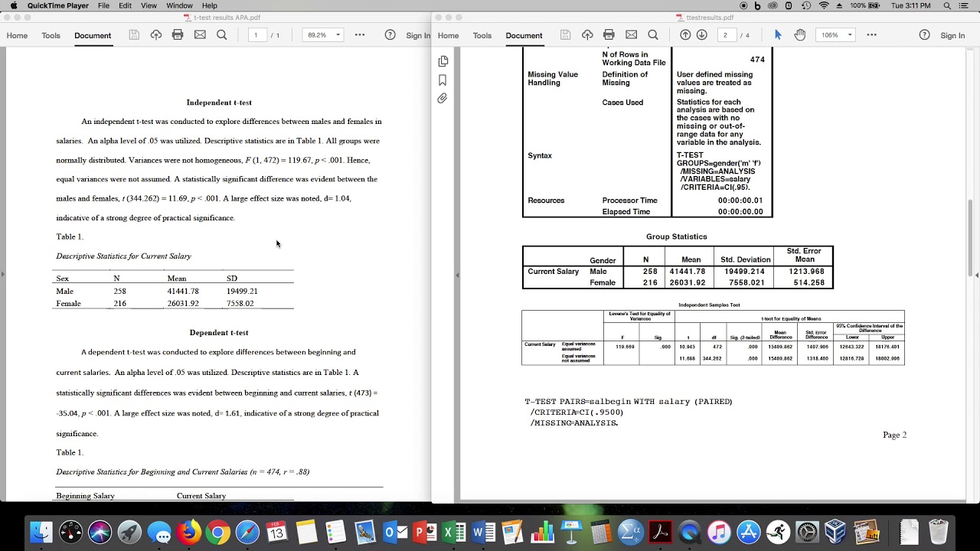Image resolution: width=980 pixels, height=551 pixels.
Task: Switch to Home tab in ttestresults.pdf window
Action: (x=448, y=35)
